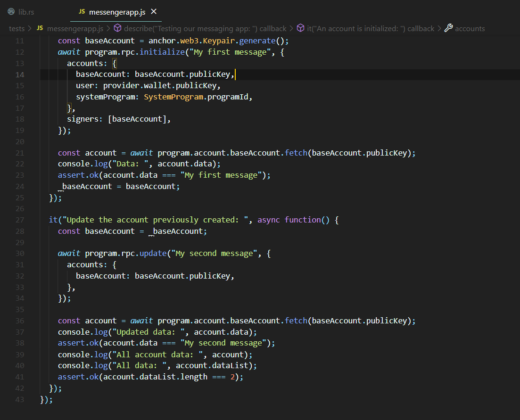Click the wrench icon beside accounts breadcrumb

tap(448, 28)
